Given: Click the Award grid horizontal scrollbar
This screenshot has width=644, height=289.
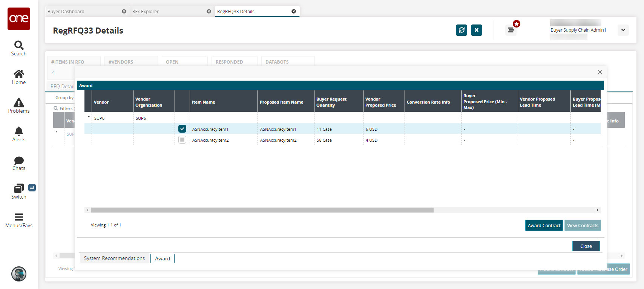Looking at the screenshot, I should [x=262, y=210].
